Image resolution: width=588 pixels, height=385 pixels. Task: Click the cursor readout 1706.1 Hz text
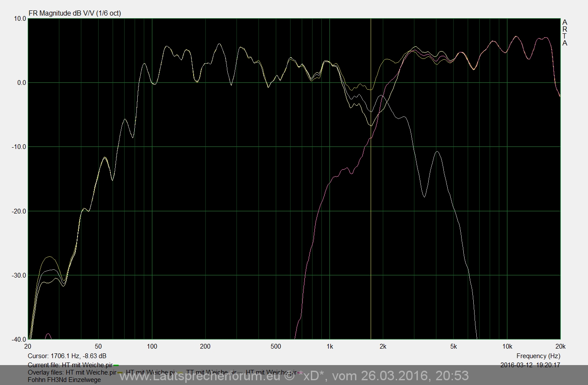tap(67, 356)
